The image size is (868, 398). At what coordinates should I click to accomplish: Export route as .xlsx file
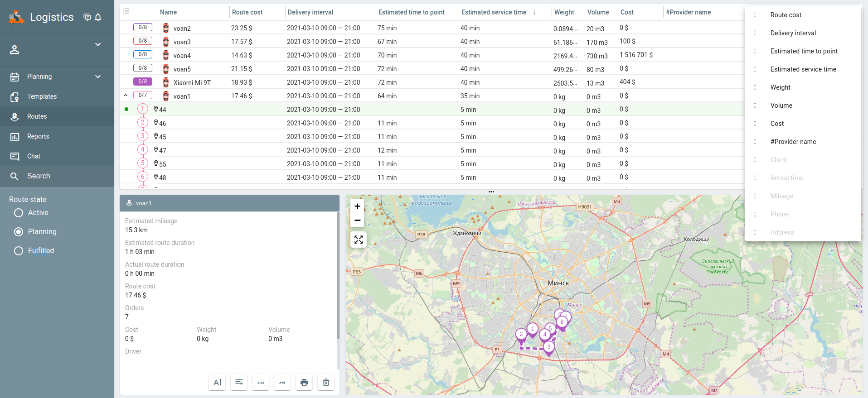261,382
